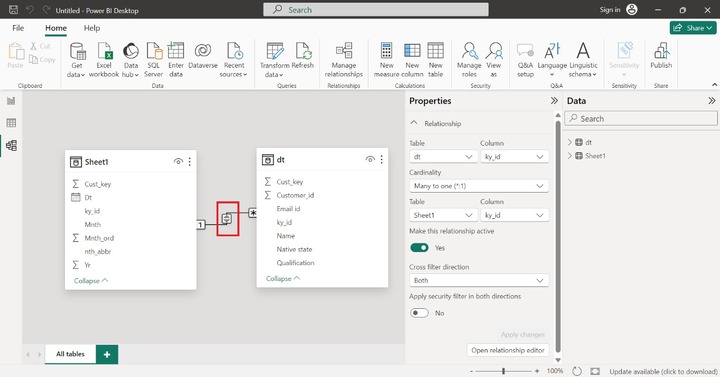Open the Enter data dialog
Viewport: 720px width, 377px height.
click(176, 60)
